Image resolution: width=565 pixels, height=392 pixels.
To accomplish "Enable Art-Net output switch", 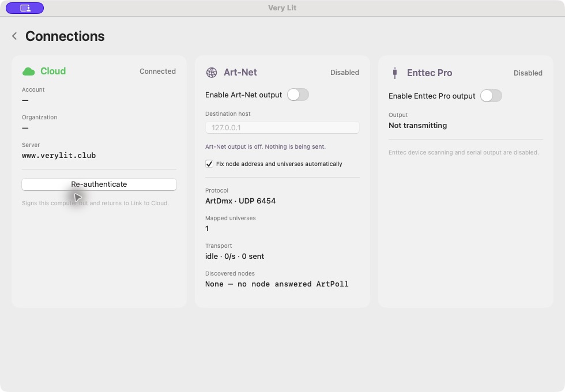I will pos(298,95).
